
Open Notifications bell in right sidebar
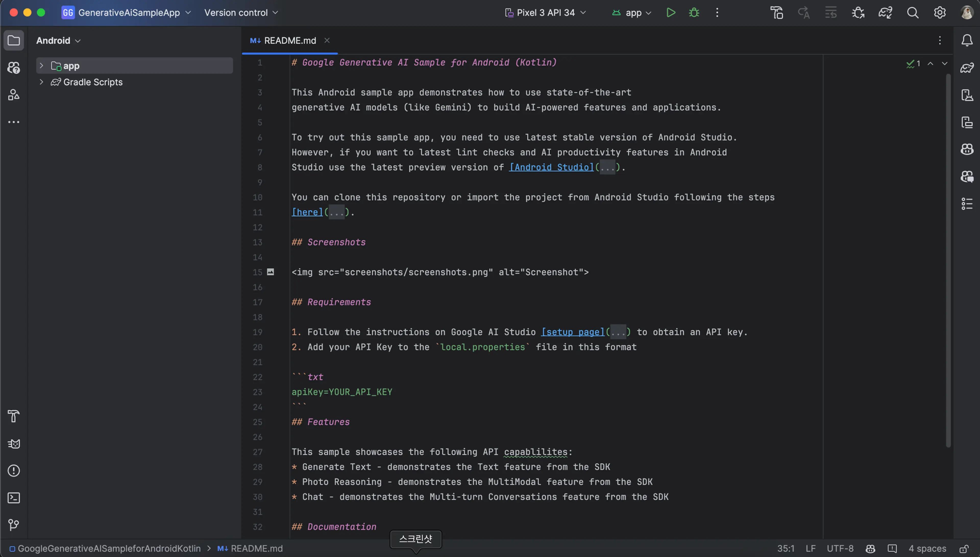pos(967,40)
